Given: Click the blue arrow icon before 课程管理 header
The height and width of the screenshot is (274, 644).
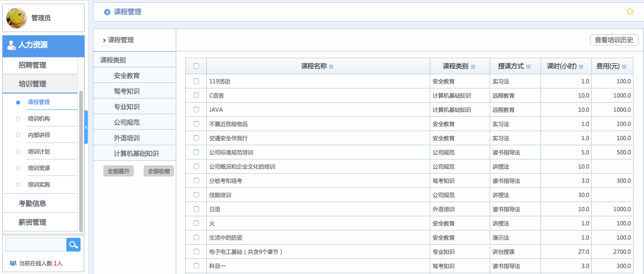Looking at the screenshot, I should pos(106,11).
